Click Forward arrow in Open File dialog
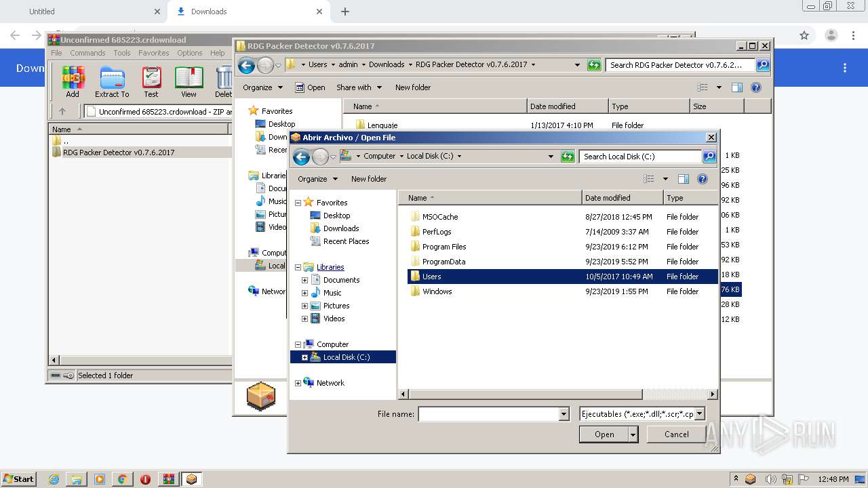This screenshot has height=488, width=868. coord(320,157)
